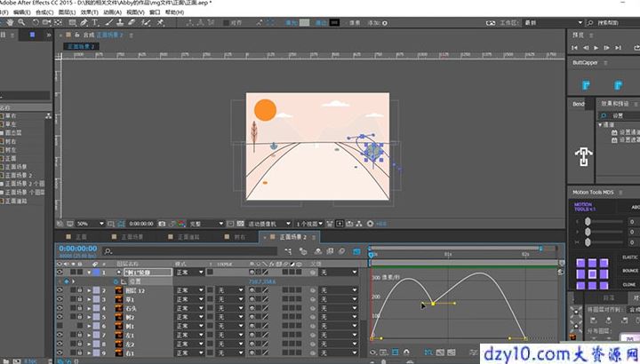Click ELASTIC in Motion Tools
The image size is (640, 364).
[x=630, y=257]
